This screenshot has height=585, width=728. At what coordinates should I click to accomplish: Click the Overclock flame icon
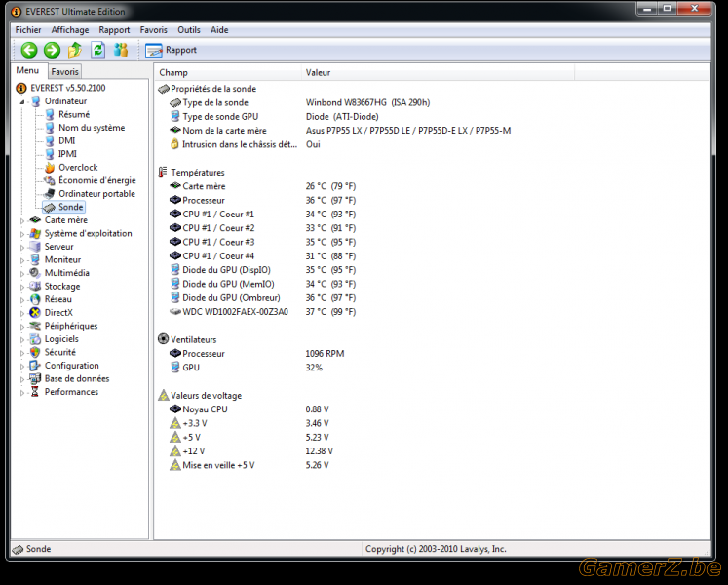pyautogui.click(x=50, y=168)
